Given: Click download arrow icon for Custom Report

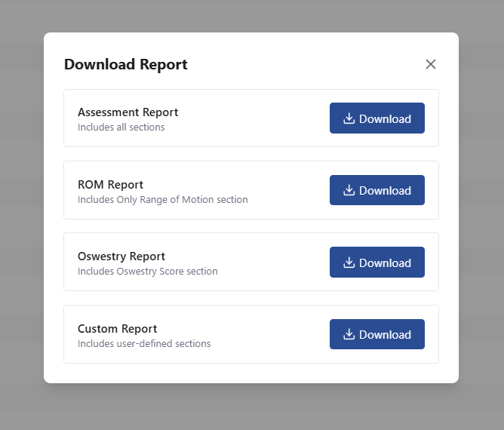Looking at the screenshot, I should coord(349,334).
